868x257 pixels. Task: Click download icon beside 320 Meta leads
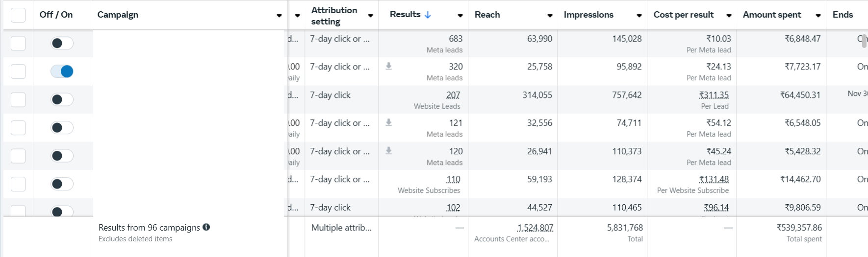(x=388, y=66)
